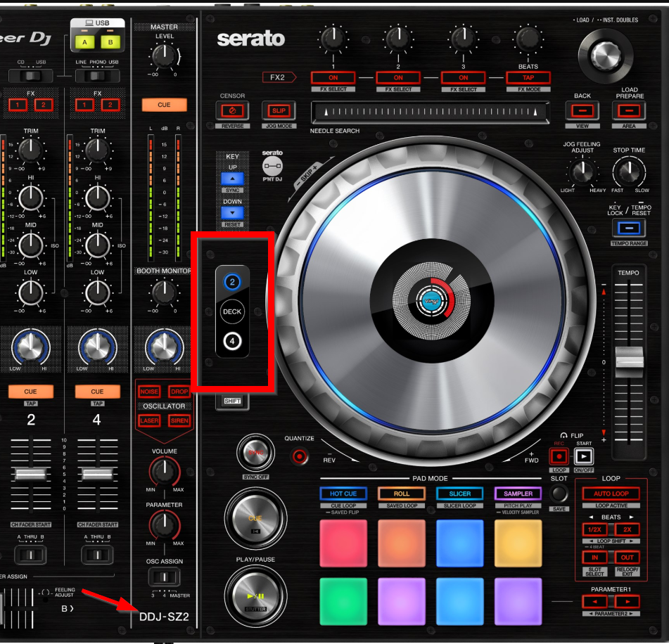
Task: Click channel 4 FX 2 assign button
Action: click(110, 105)
